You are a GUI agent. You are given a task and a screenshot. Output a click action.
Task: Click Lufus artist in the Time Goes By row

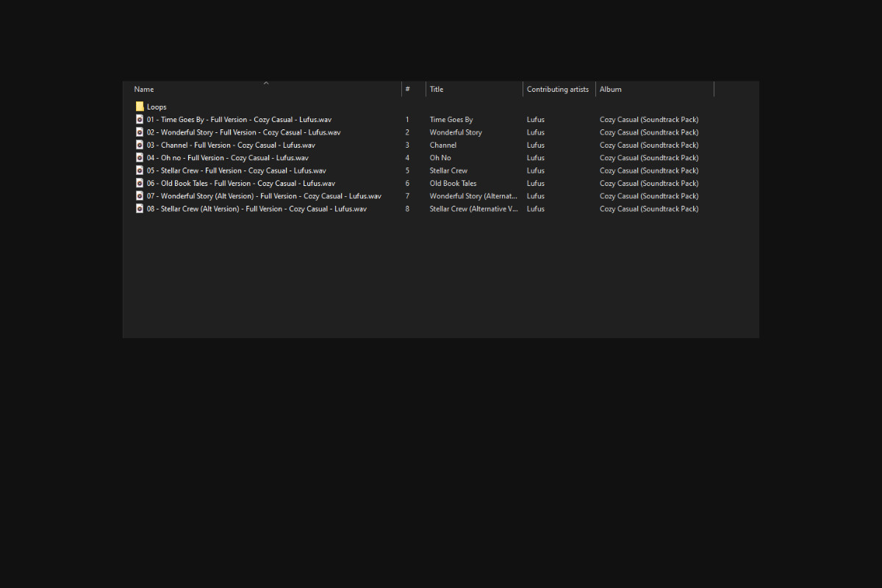536,119
